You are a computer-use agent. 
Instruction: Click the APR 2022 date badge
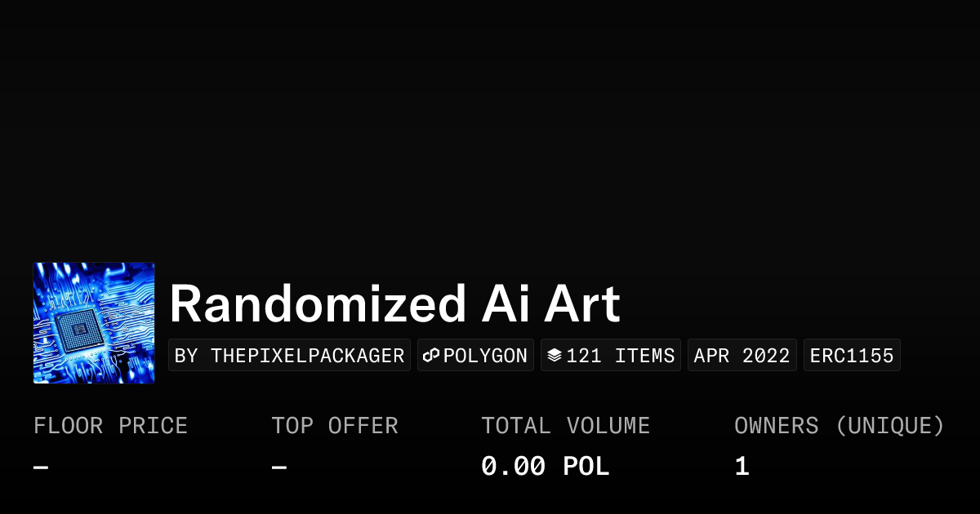tap(742, 356)
